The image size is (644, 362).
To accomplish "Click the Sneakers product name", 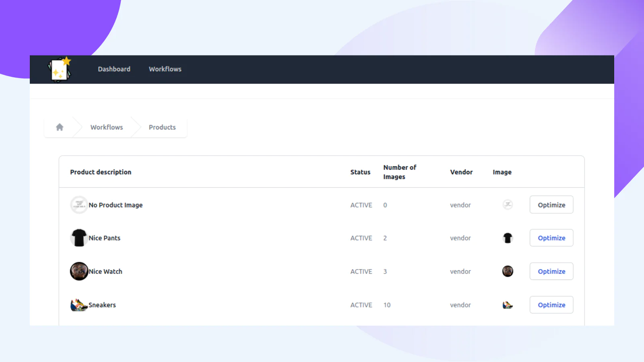I will tap(102, 305).
